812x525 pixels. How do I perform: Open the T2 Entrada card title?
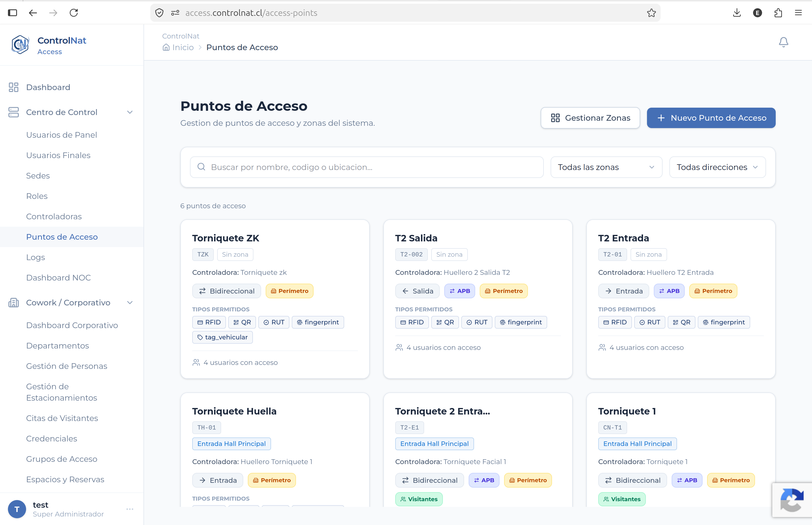coord(623,238)
